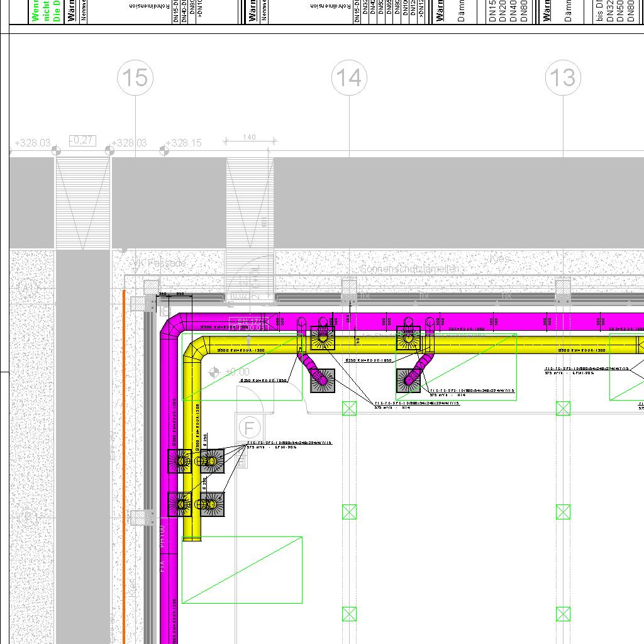Viewport: 644px width, 644px height.
Task: Select grid axis bubble 14
Action: 349,78
